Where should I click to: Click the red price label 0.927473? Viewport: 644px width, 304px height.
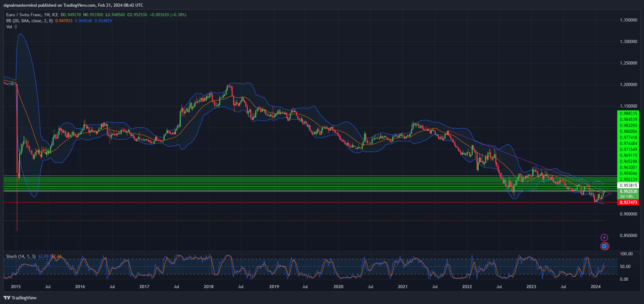pos(628,202)
